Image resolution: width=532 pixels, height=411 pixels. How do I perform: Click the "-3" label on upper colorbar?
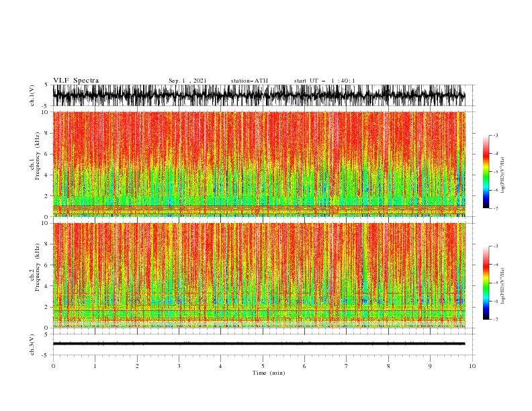click(496, 135)
